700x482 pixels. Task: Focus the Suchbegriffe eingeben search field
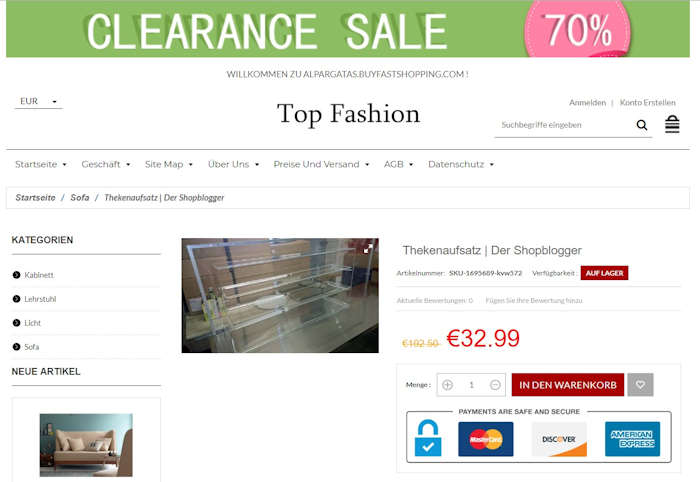pos(564,125)
